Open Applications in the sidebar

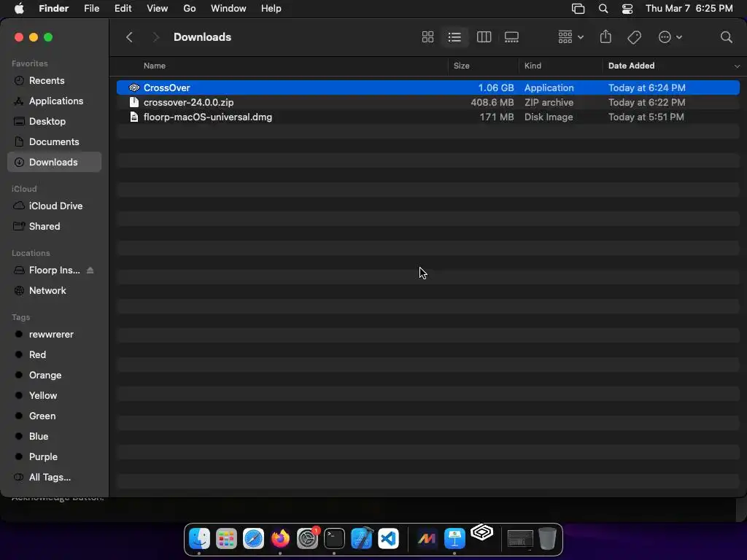click(54, 101)
